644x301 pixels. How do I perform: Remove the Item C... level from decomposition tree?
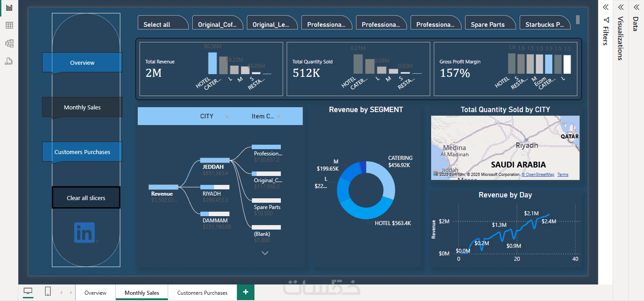point(279,117)
